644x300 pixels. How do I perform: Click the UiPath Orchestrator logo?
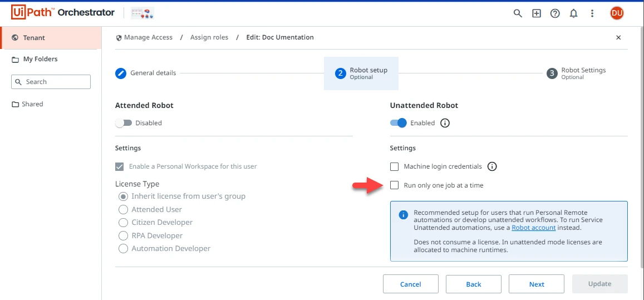[x=63, y=13]
